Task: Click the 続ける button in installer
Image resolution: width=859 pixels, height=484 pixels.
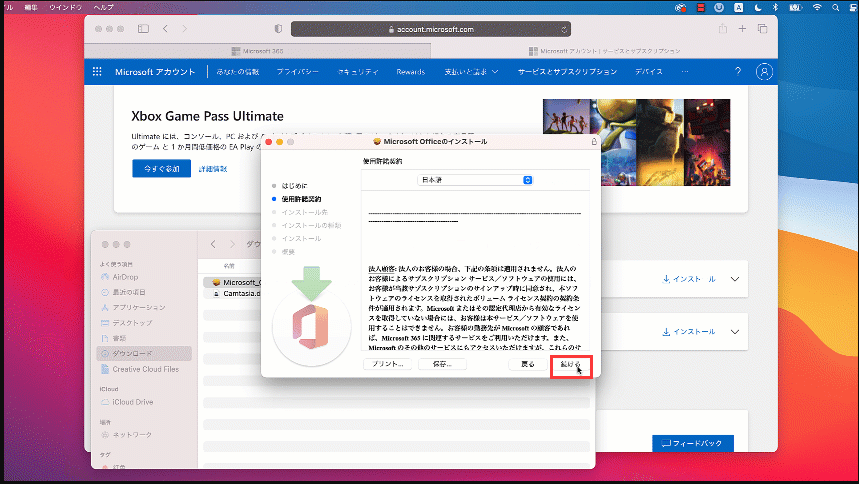Action: tap(571, 365)
